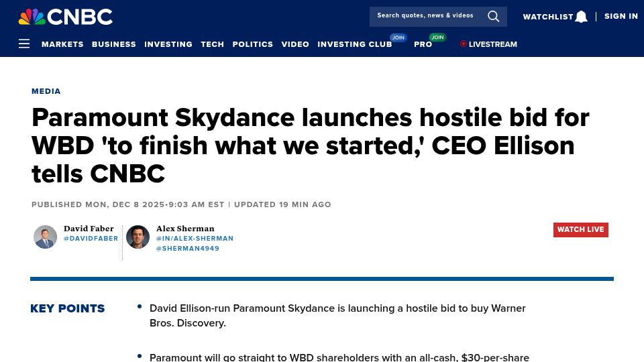Viewport: 644px width, 362px height.
Task: Click the first key point about hostile bid
Action: 337,316
